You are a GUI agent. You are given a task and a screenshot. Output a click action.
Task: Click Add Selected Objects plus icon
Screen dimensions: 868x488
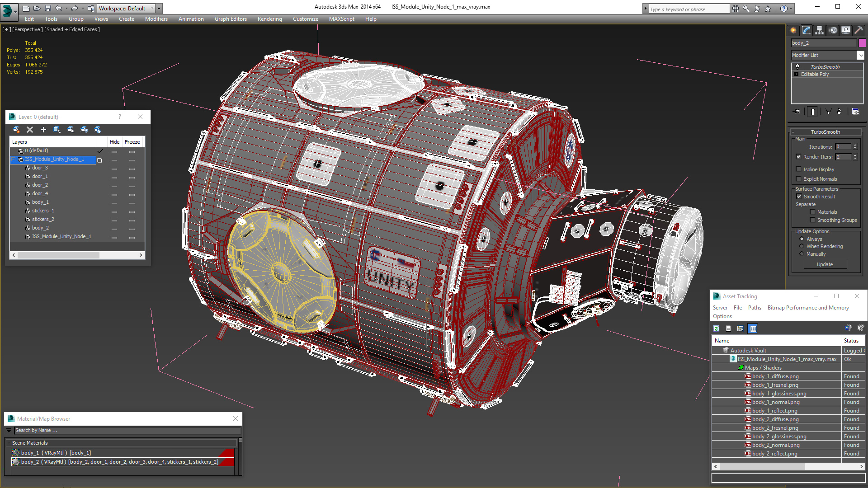(43, 130)
